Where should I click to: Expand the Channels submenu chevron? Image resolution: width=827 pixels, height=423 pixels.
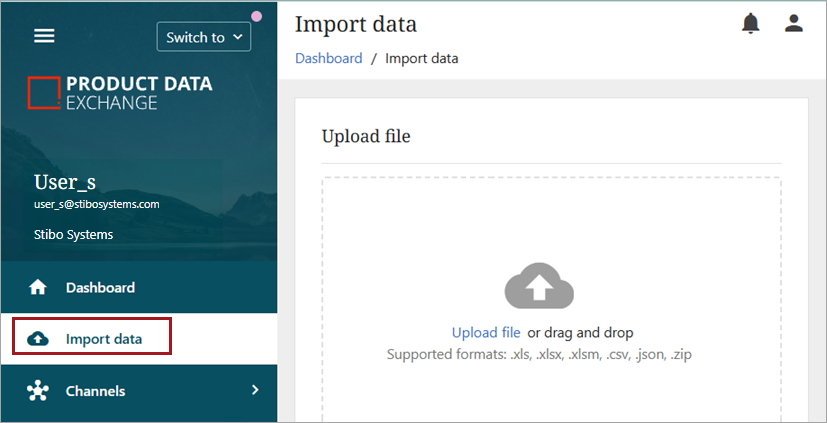point(254,390)
